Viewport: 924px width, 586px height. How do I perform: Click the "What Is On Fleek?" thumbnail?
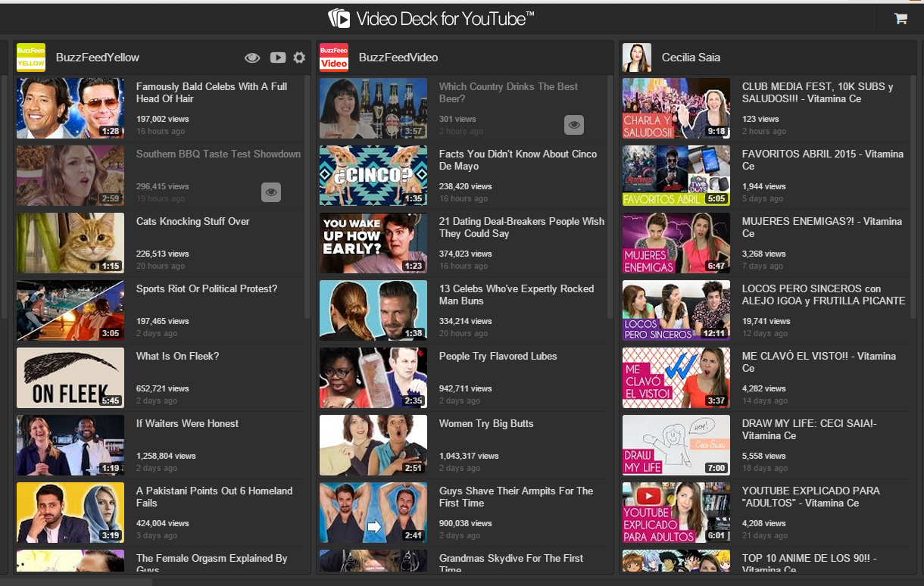[70, 378]
